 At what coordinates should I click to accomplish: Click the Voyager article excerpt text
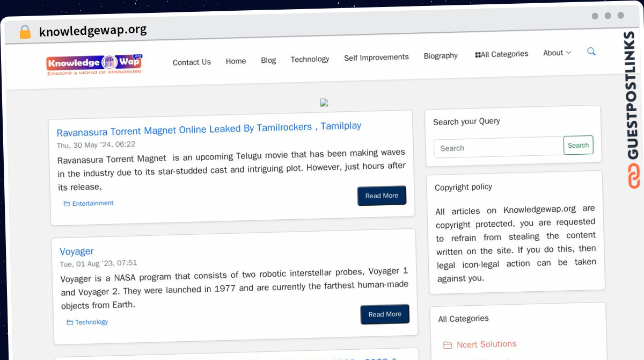235,289
